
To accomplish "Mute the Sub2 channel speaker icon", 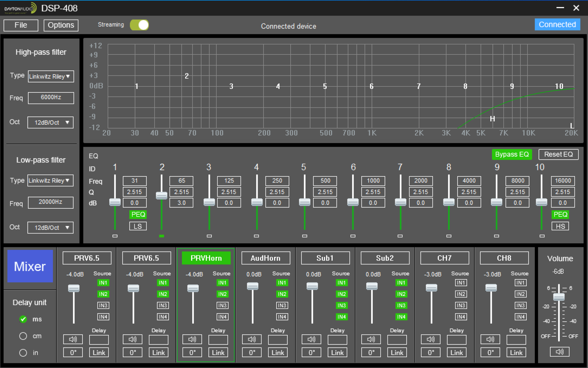I will (x=371, y=339).
